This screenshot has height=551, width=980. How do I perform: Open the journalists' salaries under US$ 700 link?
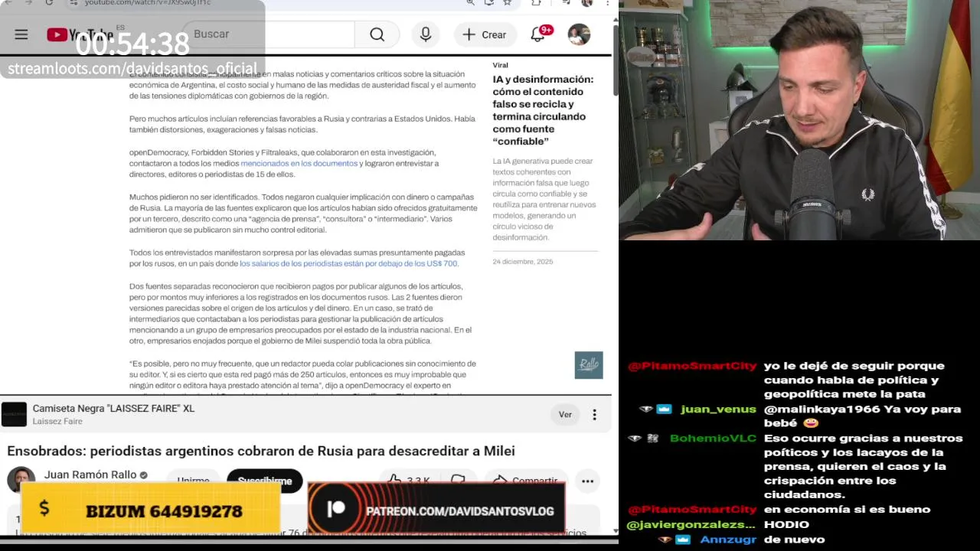[x=348, y=263]
